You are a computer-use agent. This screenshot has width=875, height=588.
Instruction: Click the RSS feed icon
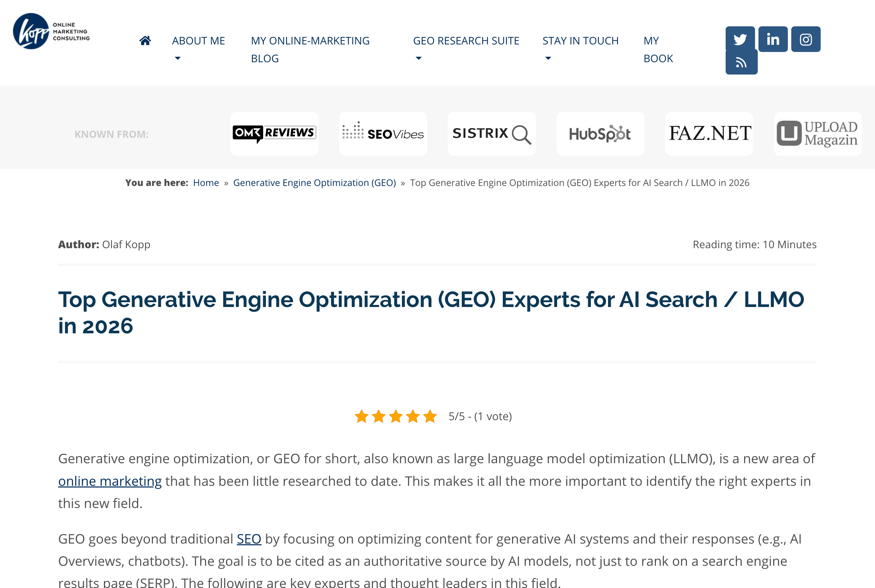(x=741, y=62)
